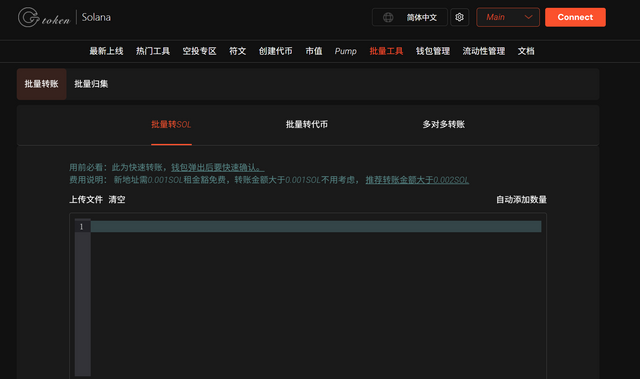
Task: Click the Gtoken logo icon
Action: 29,17
